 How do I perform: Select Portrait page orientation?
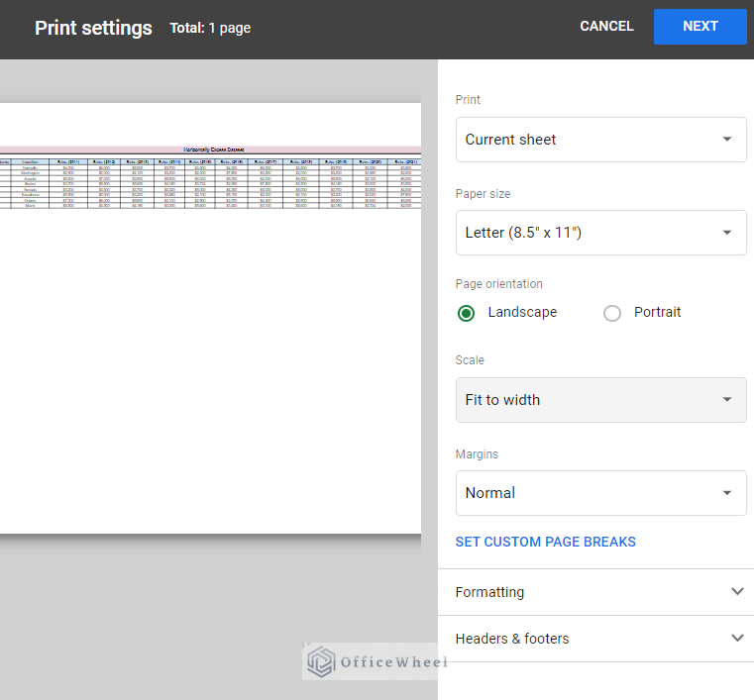tap(612, 313)
